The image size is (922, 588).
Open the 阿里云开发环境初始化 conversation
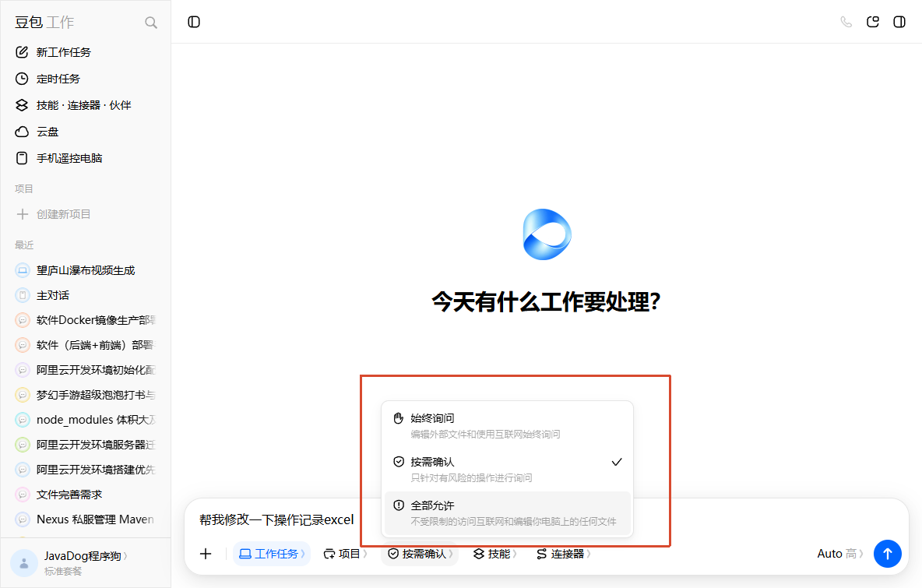[x=85, y=370]
